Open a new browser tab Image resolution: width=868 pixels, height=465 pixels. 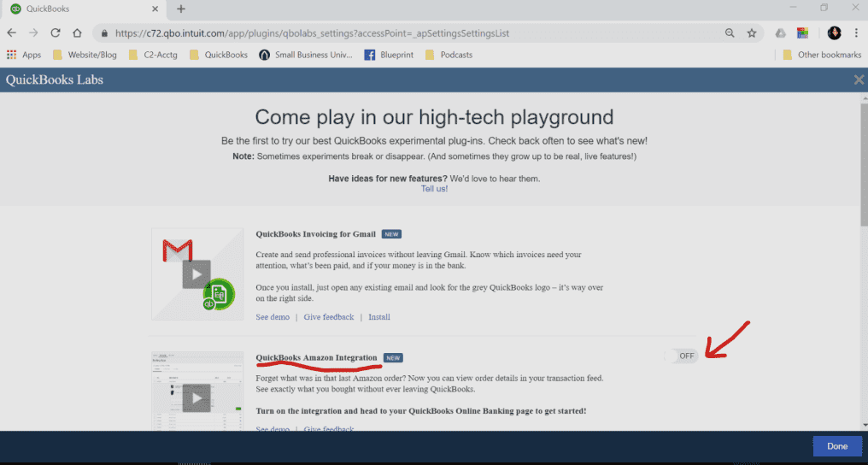pyautogui.click(x=181, y=9)
